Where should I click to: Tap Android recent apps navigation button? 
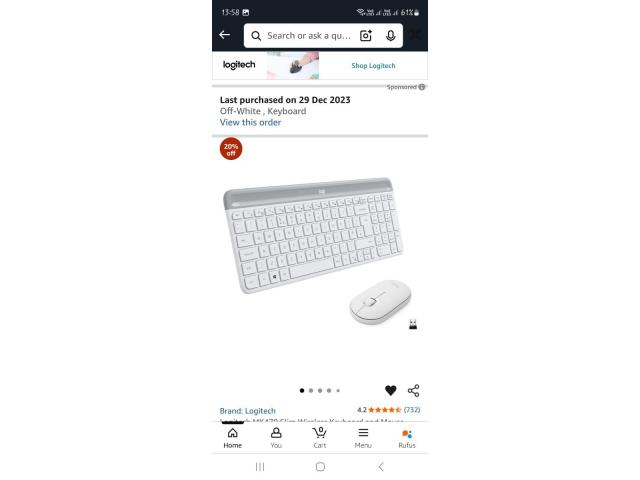[x=260, y=467]
